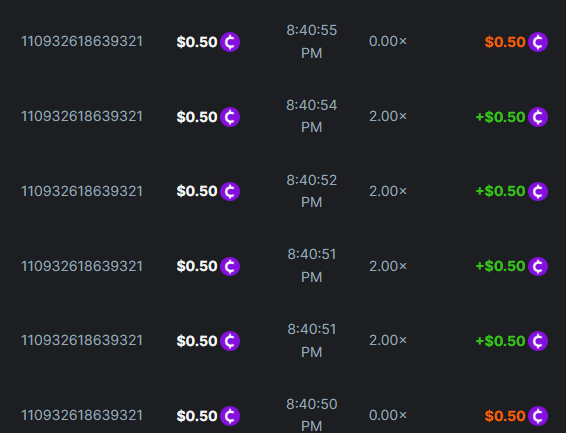Click the 2.00× multiplier of the 8:40:54 PM bet
The image size is (566, 433).
[388, 117]
